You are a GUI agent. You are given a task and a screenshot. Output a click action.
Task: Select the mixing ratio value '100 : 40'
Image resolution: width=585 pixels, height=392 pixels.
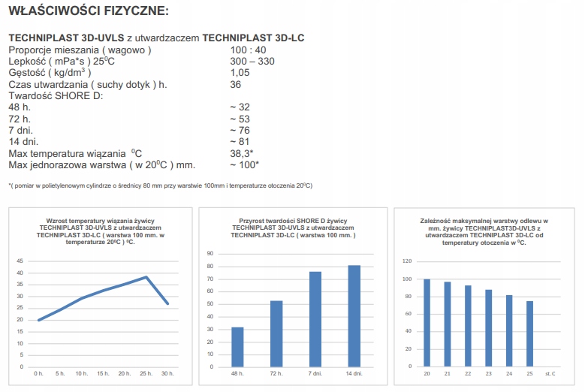248,50
